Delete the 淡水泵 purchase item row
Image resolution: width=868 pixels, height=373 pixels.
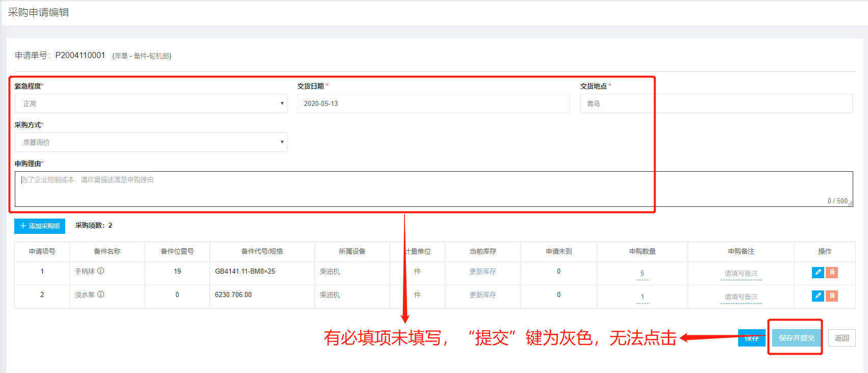[832, 296]
